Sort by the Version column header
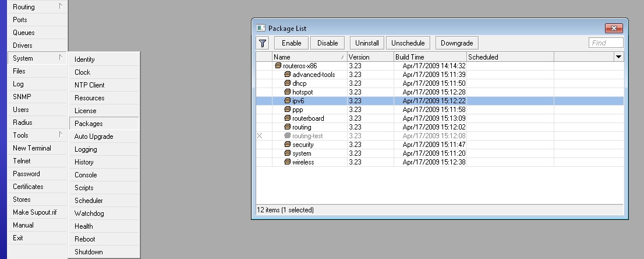 (x=370, y=57)
